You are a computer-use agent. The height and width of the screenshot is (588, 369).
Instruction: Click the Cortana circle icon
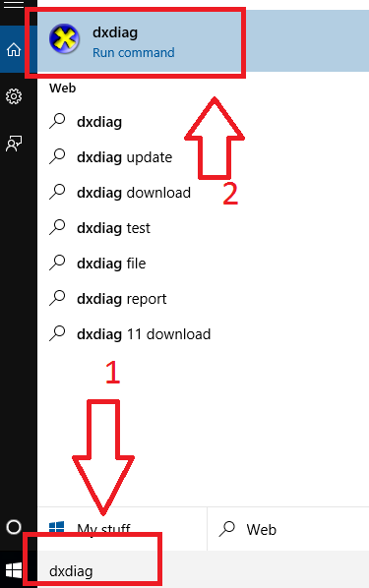point(14,527)
